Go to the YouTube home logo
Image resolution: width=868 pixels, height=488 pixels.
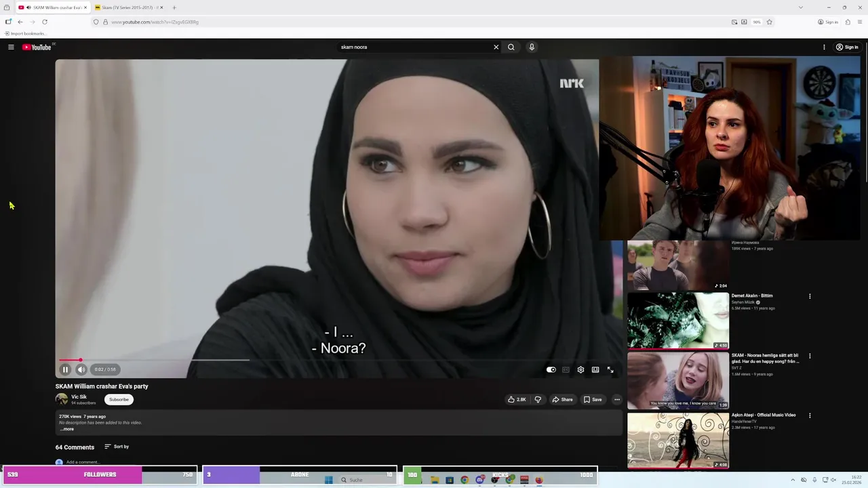point(37,47)
